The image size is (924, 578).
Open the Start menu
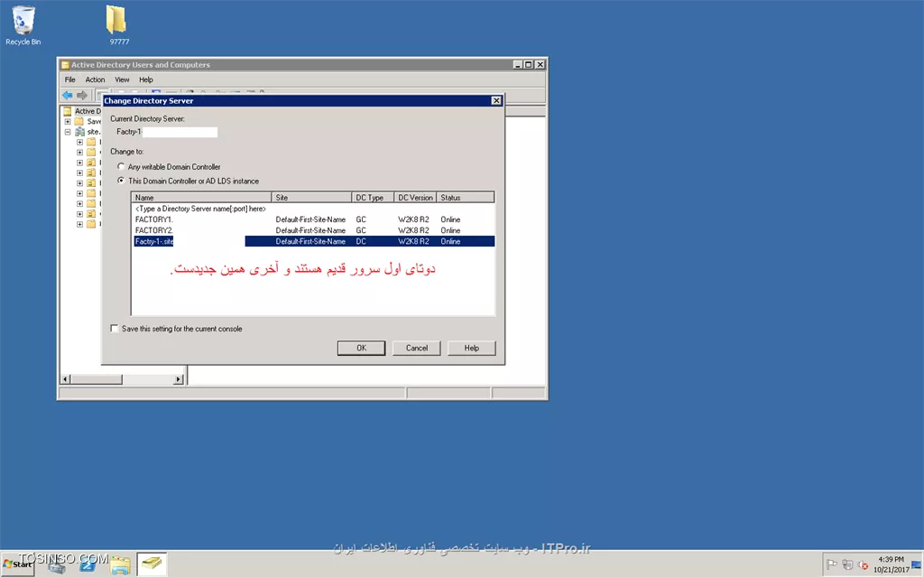[x=18, y=564]
